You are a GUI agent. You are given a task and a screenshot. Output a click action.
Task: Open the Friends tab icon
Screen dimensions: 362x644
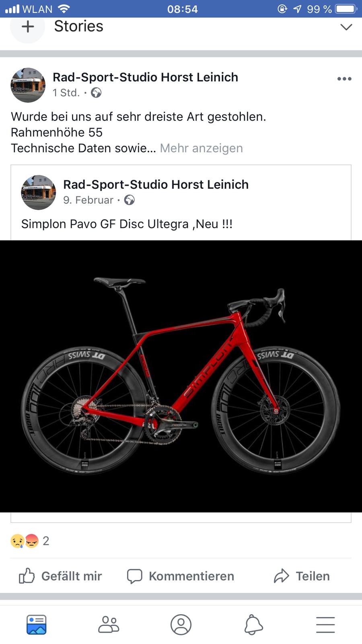click(109, 625)
